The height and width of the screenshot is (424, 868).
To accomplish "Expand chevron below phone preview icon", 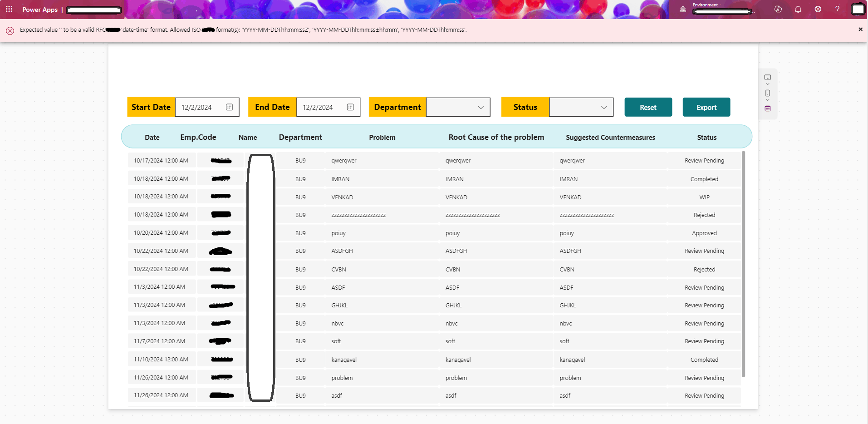I will (x=768, y=100).
